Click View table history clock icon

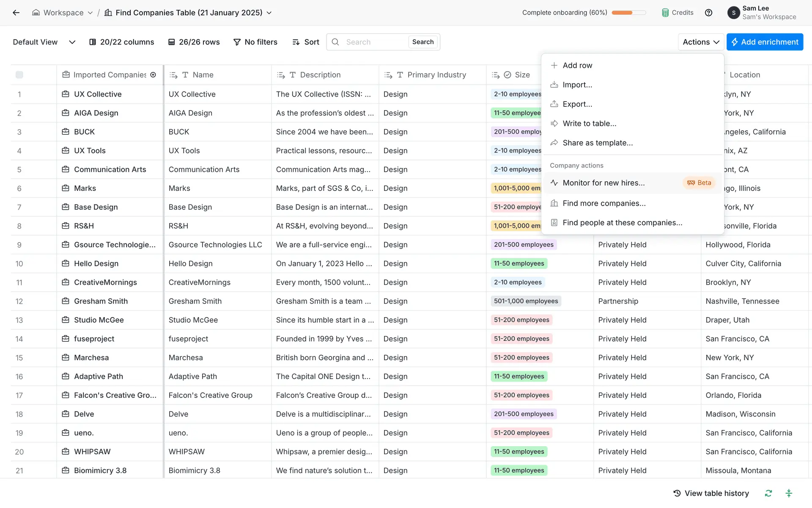[x=677, y=493]
